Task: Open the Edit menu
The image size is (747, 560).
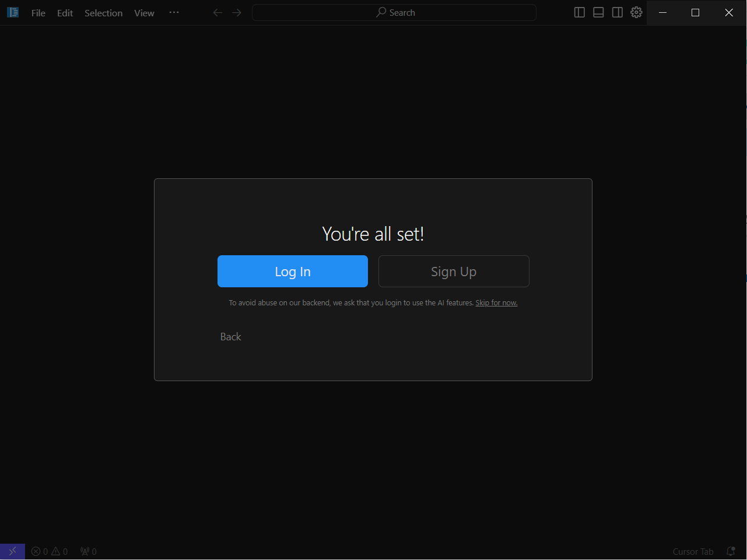Action: [x=65, y=13]
